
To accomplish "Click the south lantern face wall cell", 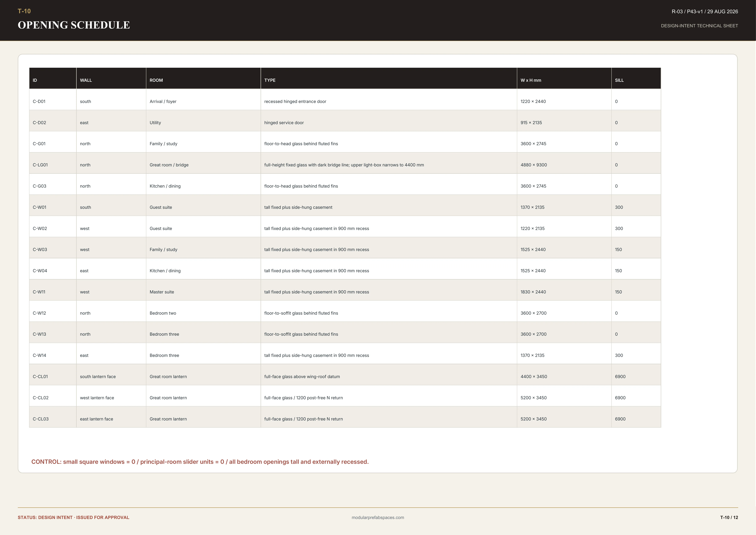I will (x=111, y=375).
